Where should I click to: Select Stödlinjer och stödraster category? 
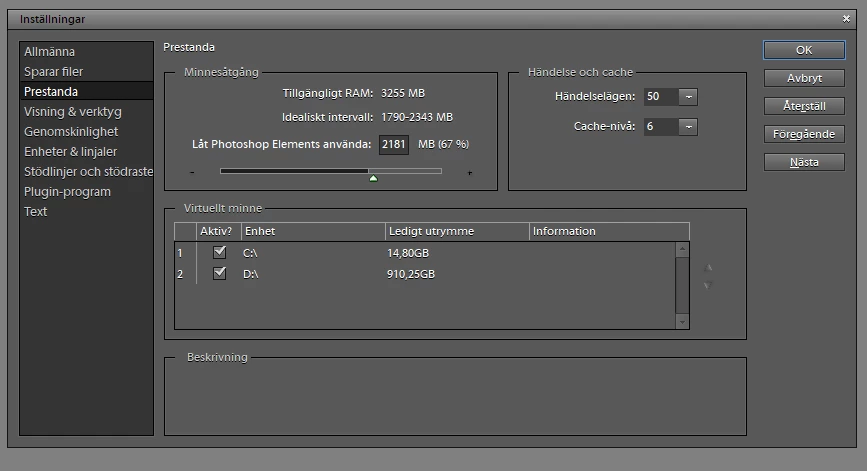(88, 171)
